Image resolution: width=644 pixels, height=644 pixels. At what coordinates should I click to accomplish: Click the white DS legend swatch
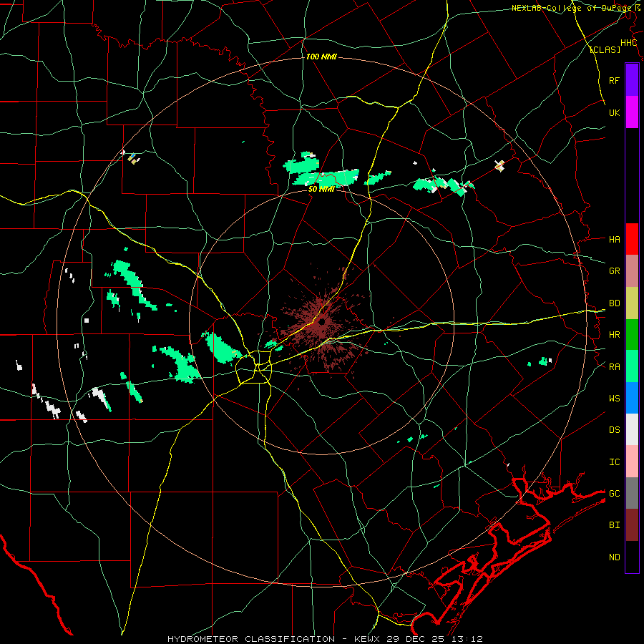click(632, 429)
